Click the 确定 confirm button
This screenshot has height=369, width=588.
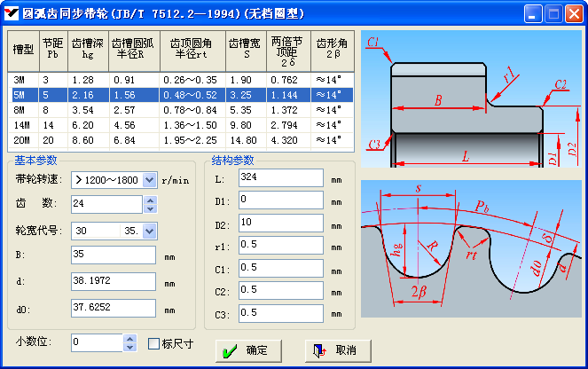click(x=247, y=350)
